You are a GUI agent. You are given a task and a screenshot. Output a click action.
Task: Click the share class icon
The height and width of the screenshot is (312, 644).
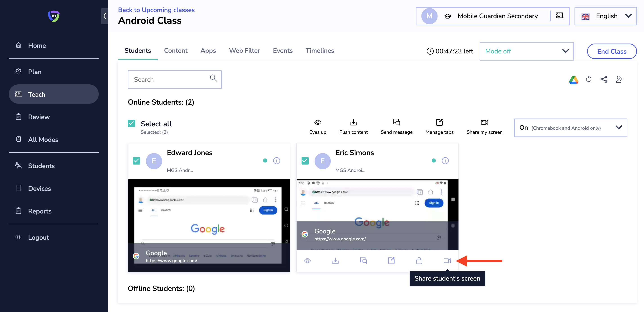click(x=604, y=79)
